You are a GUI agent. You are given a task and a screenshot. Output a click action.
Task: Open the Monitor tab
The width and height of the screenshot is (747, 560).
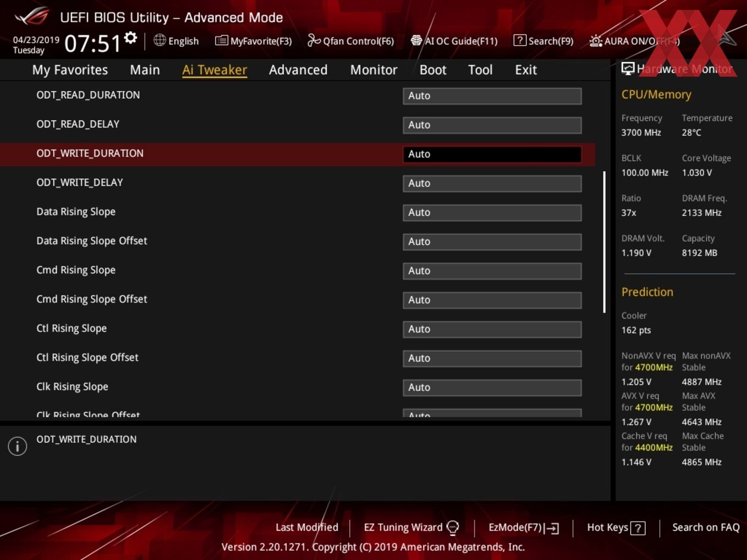pos(374,70)
